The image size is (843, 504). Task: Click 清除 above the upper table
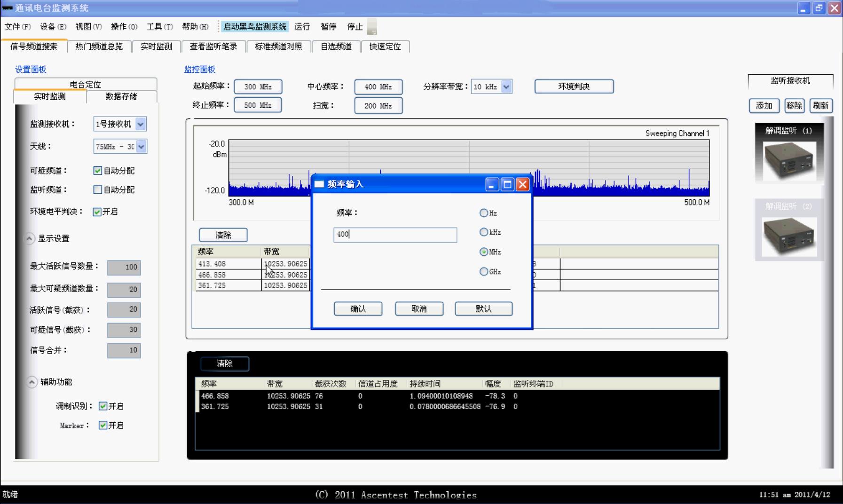pos(223,235)
